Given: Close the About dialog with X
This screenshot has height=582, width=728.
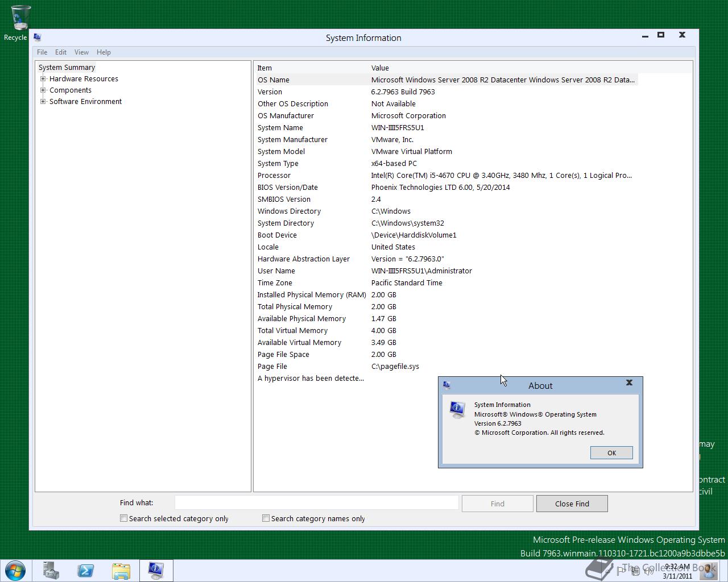Looking at the screenshot, I should point(629,383).
